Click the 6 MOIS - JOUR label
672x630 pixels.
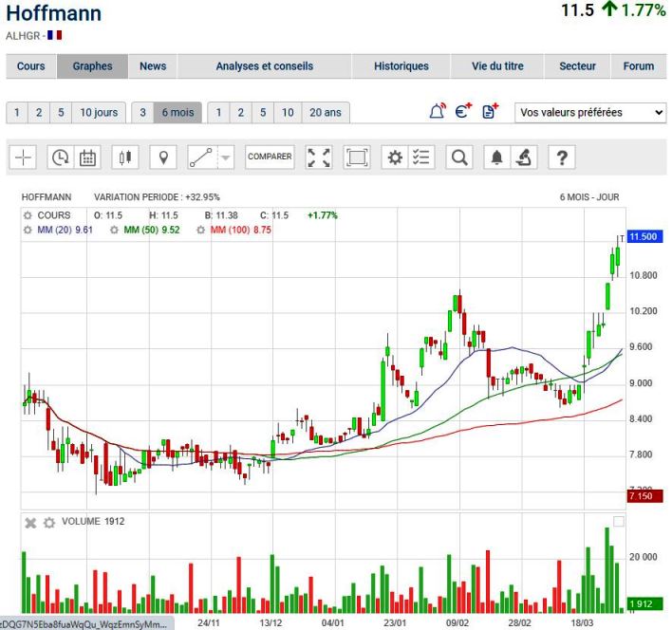tap(589, 197)
